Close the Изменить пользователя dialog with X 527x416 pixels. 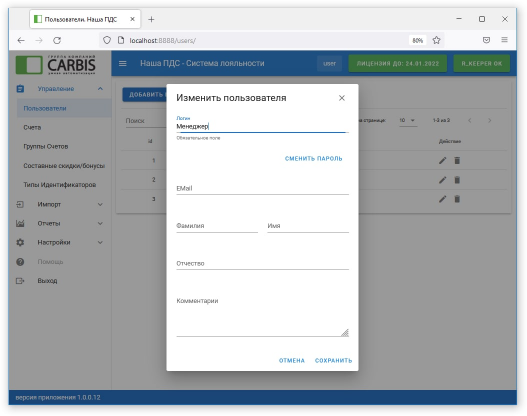click(341, 98)
